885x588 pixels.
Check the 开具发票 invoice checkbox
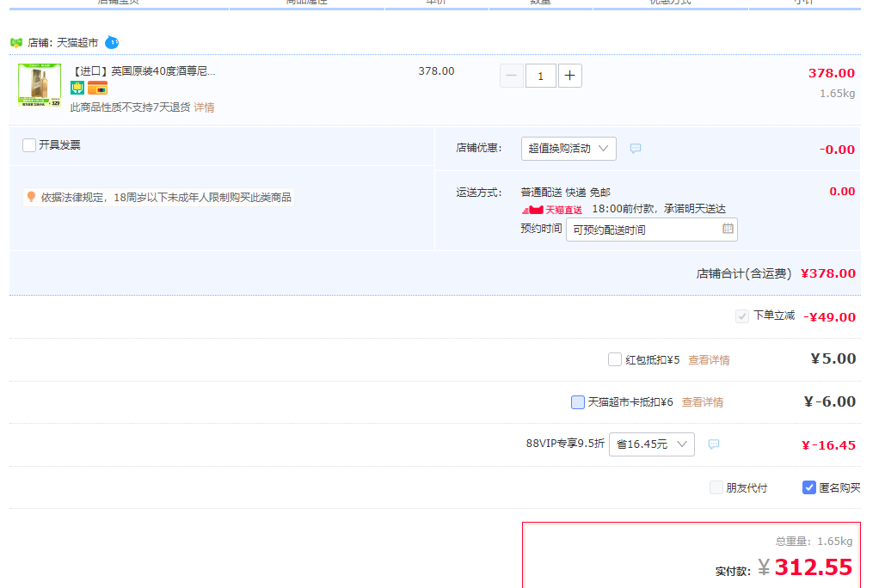[29, 145]
